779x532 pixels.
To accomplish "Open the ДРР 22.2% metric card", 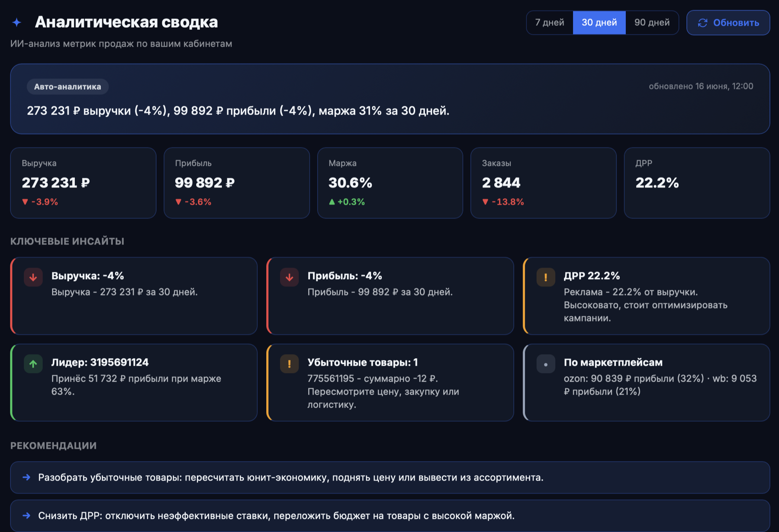I will click(697, 183).
